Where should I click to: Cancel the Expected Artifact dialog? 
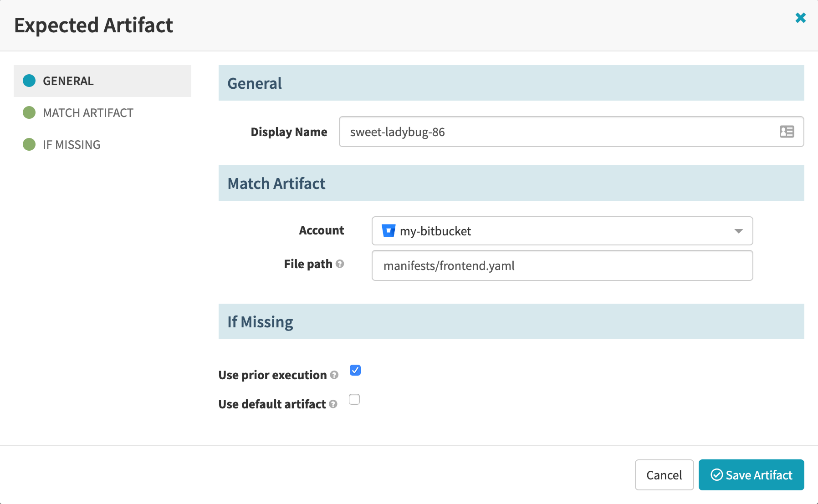pyautogui.click(x=664, y=475)
